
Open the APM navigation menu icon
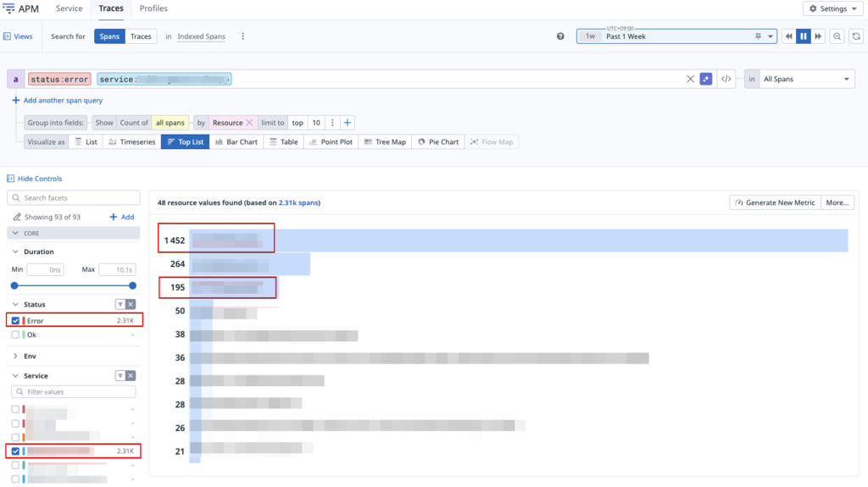[x=8, y=8]
